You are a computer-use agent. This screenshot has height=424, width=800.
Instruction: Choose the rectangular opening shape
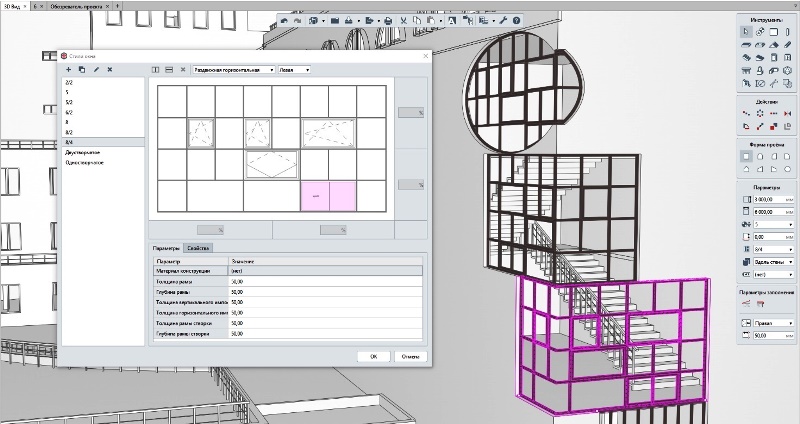[746, 156]
